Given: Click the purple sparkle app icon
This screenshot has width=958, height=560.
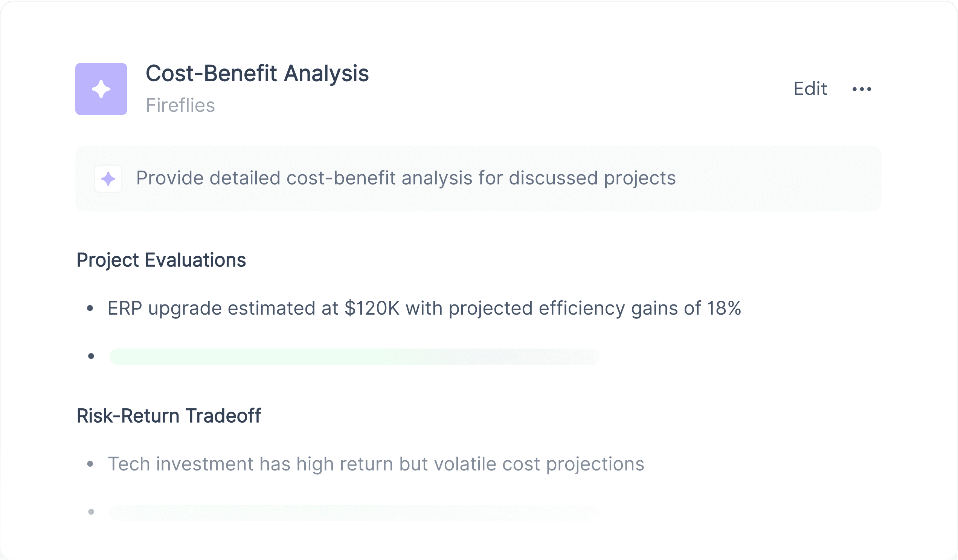Looking at the screenshot, I should coord(101,89).
